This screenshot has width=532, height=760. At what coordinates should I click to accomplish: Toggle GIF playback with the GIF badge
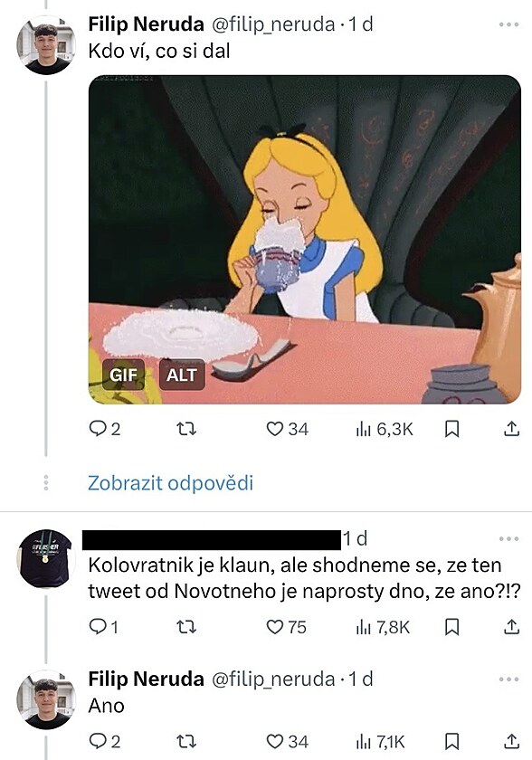coord(123,374)
